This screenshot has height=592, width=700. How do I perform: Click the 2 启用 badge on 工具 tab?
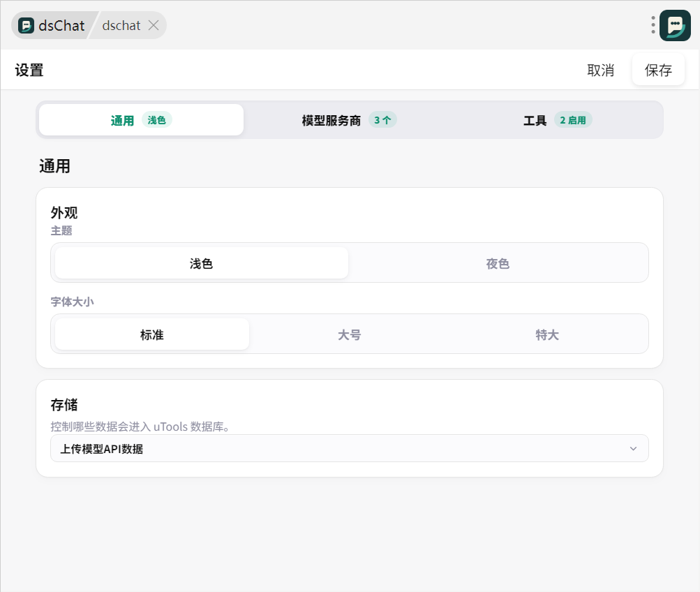[x=573, y=119]
